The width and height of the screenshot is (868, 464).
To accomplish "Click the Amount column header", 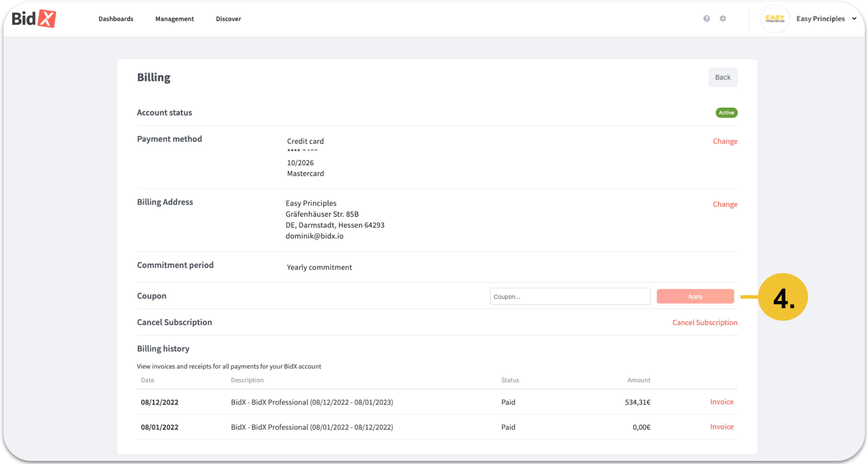I will [x=639, y=380].
